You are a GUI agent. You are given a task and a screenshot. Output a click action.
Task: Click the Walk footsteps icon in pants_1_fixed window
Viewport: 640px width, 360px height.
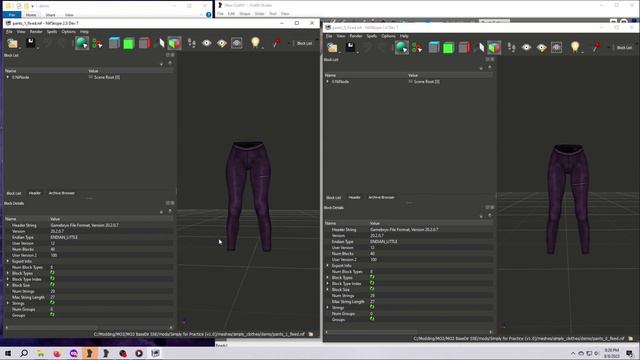pyautogui.click(x=191, y=43)
